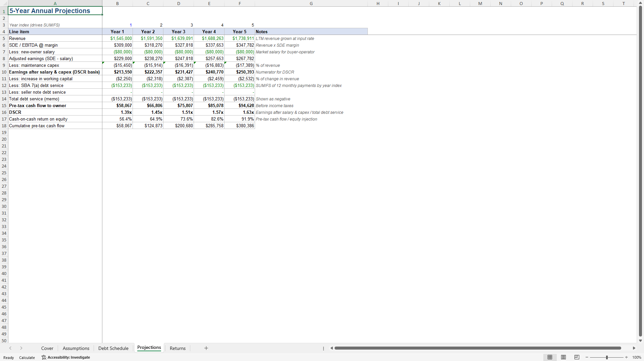This screenshot has width=644, height=361.
Task: Select Year 2 SDE value $318,270
Action: click(148, 45)
